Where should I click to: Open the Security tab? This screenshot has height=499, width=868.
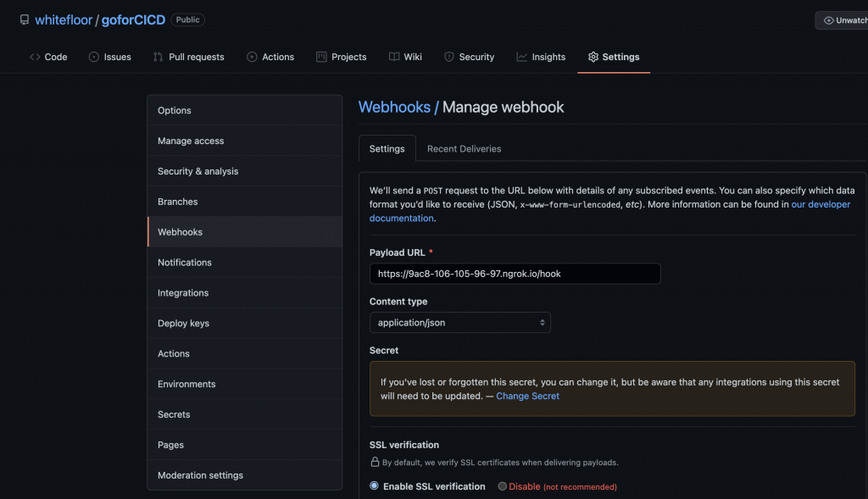coord(470,57)
